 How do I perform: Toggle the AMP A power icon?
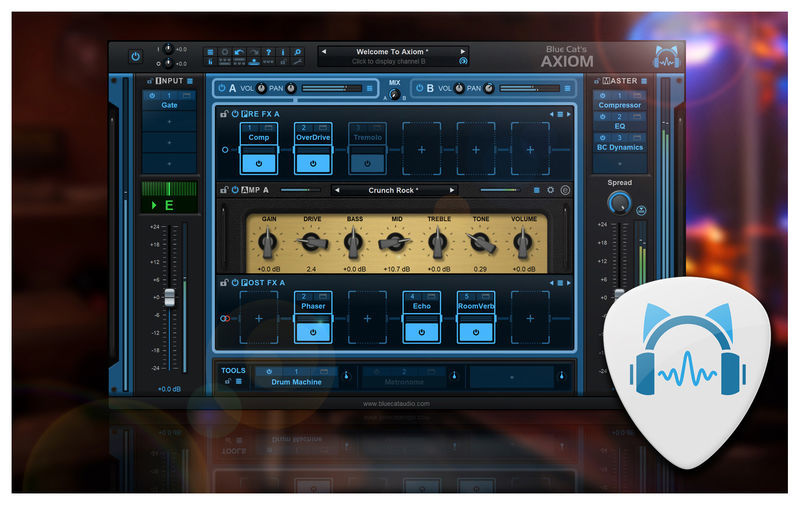coord(235,190)
